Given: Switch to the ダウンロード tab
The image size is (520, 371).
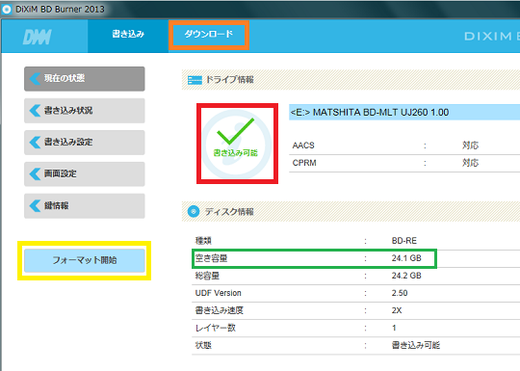Looking at the screenshot, I should (209, 35).
